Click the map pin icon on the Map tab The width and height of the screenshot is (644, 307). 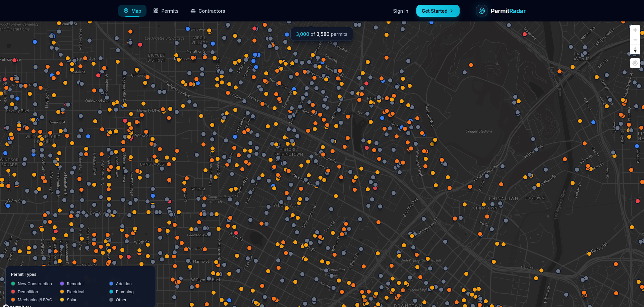[x=125, y=10]
